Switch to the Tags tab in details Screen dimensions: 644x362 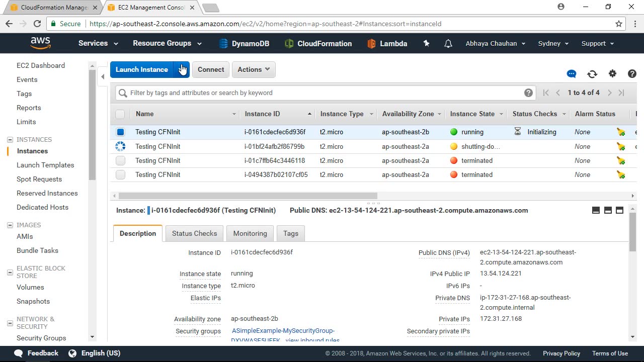291,233
